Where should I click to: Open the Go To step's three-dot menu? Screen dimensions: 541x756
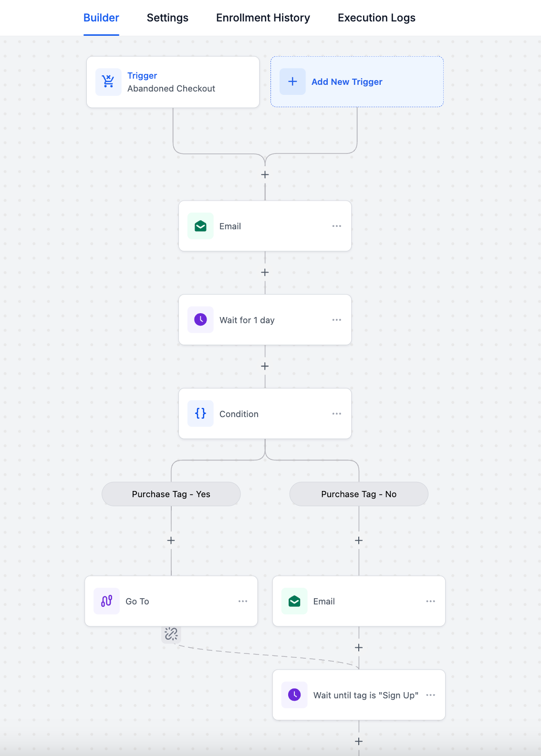coord(243,601)
